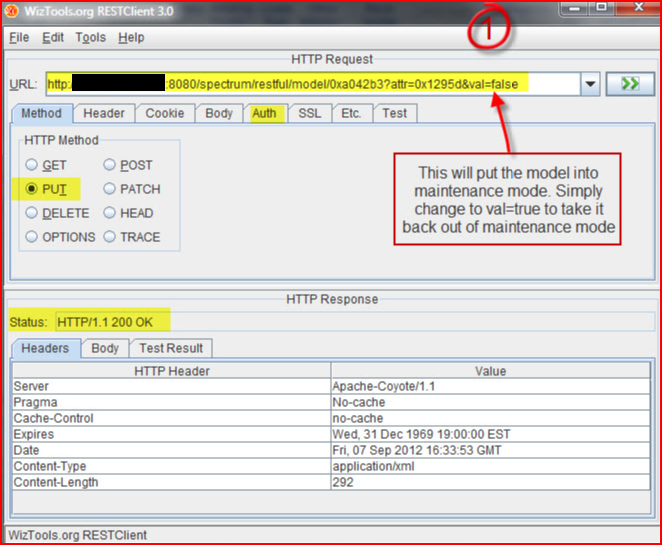Viewport: 662px width, 545px height.
Task: Select the TRACE radio button
Action: (110, 237)
